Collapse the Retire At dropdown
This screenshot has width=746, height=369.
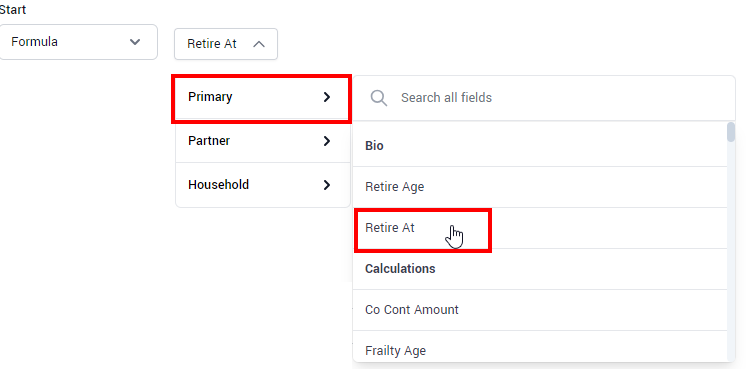point(226,44)
